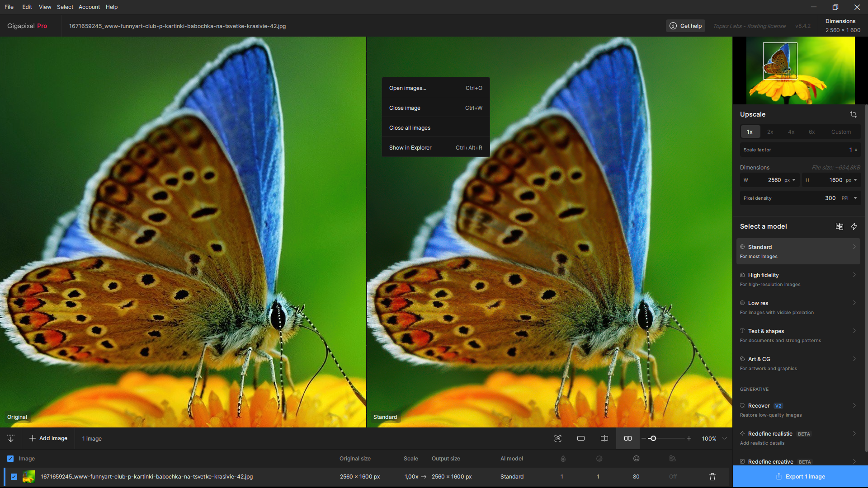Select the 4x upscale factor option

791,132
